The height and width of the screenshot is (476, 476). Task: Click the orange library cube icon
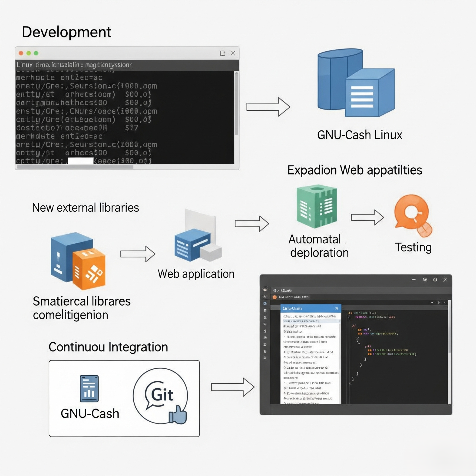pos(89,269)
